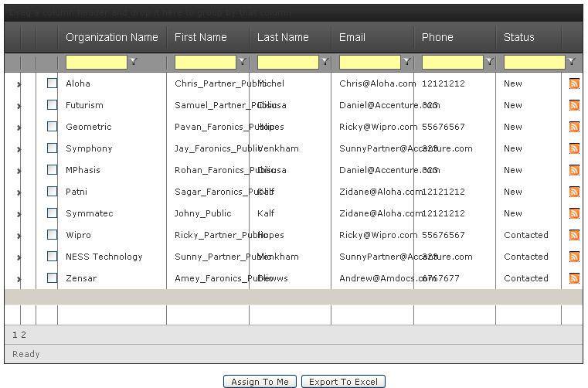Screen dimensions: 588x388
Task: Focus the Last Name filter field
Action: pyautogui.click(x=288, y=62)
